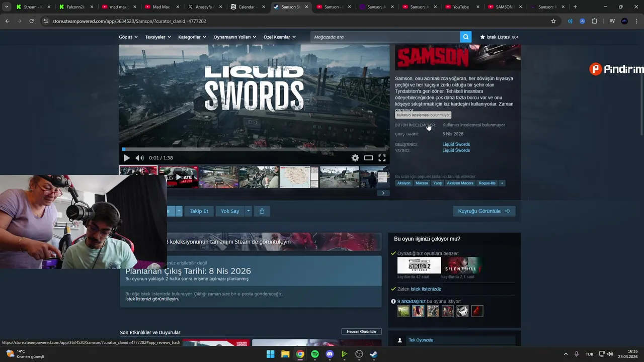Open Spotify from the taskbar

(315, 354)
